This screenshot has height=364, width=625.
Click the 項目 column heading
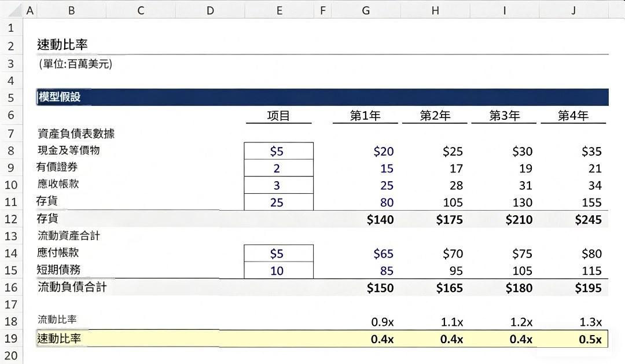278,116
